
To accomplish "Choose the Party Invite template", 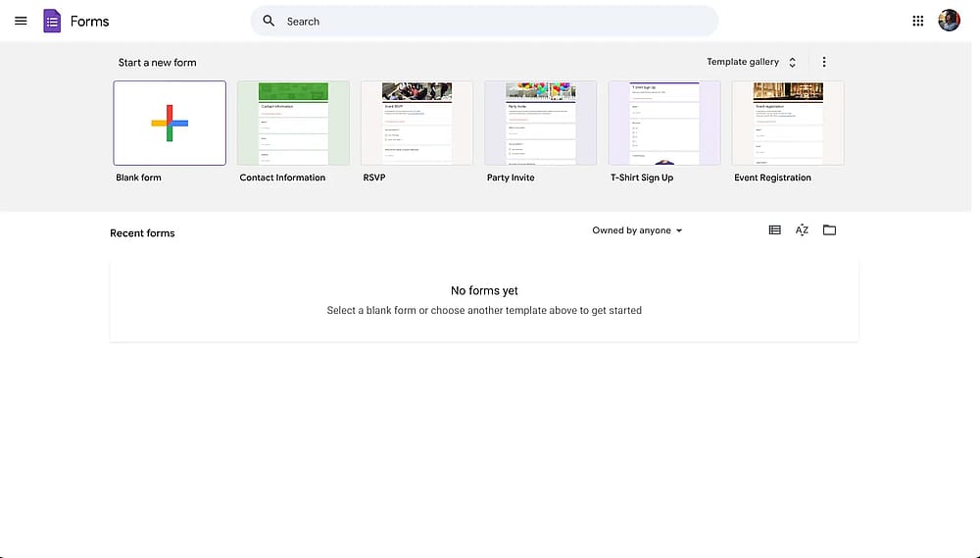I will (x=541, y=124).
